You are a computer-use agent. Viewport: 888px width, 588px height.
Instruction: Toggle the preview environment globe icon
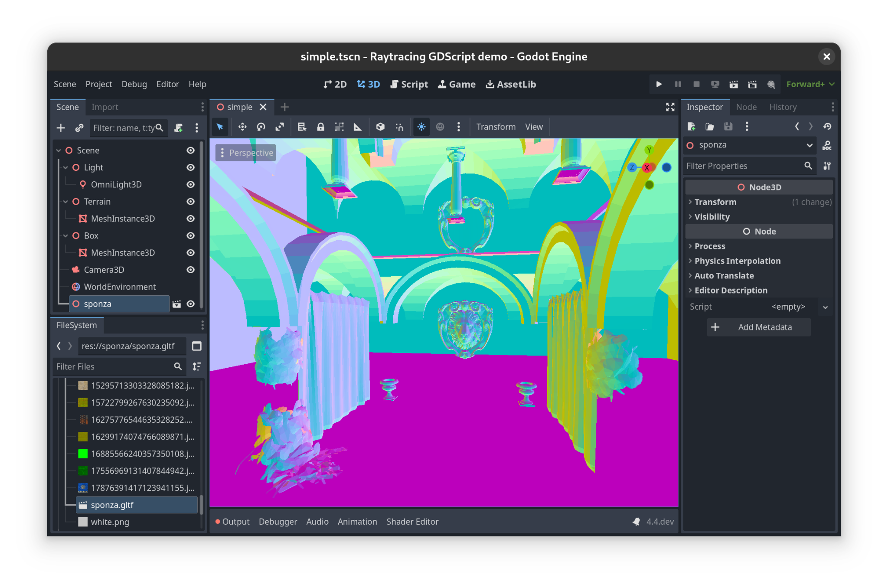440,127
